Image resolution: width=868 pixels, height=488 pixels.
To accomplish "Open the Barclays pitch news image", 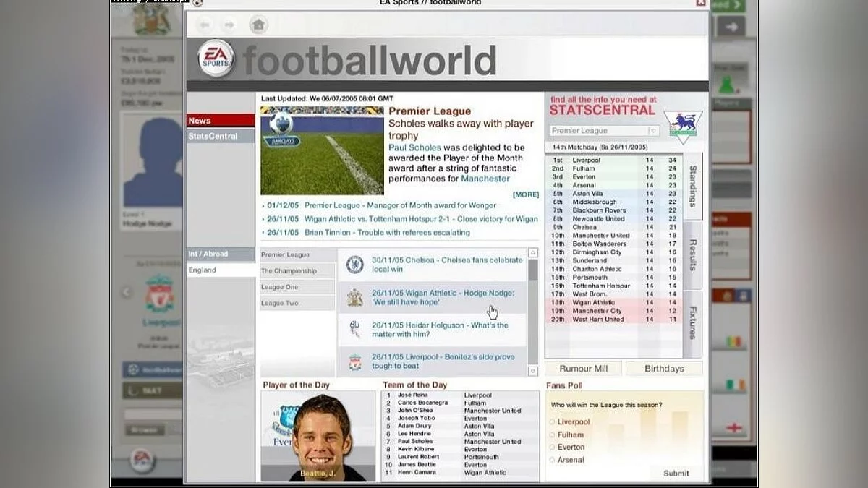I will pos(322,150).
